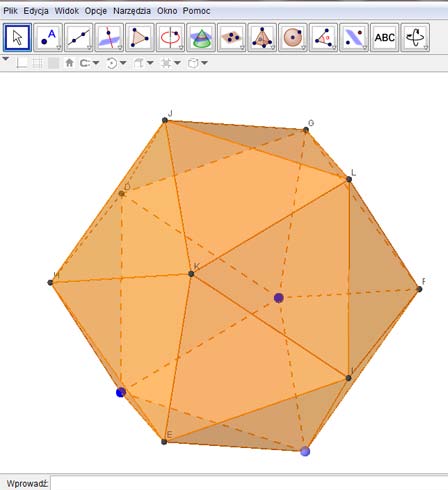Select vertex point I
Viewport: 448px width, 490px height.
tap(349, 378)
